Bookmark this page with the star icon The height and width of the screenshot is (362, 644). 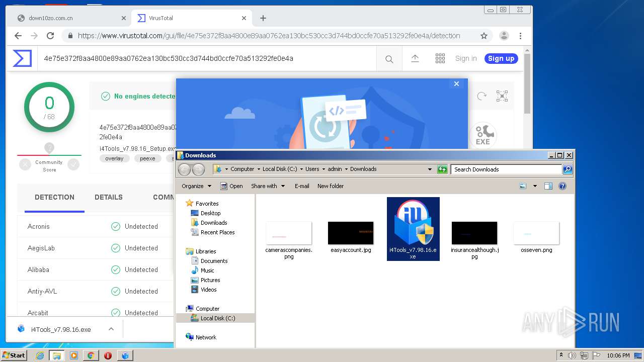point(484,36)
